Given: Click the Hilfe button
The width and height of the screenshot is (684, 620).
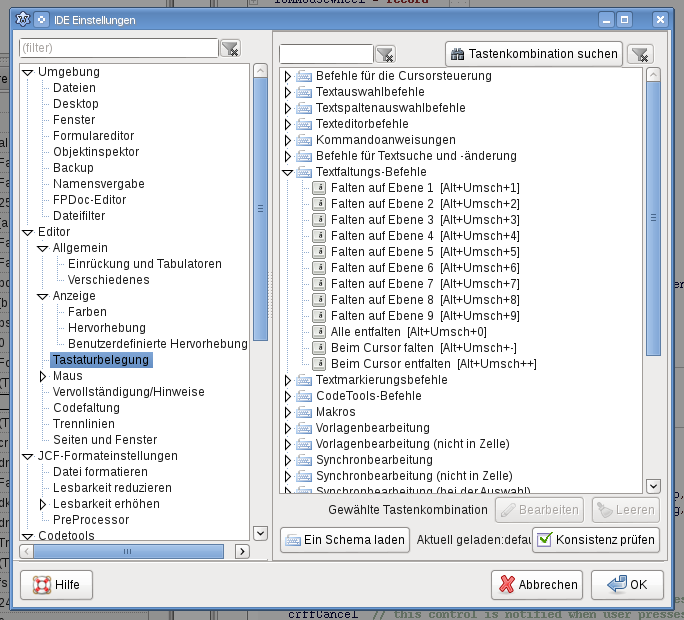Looking at the screenshot, I should click(57, 585).
